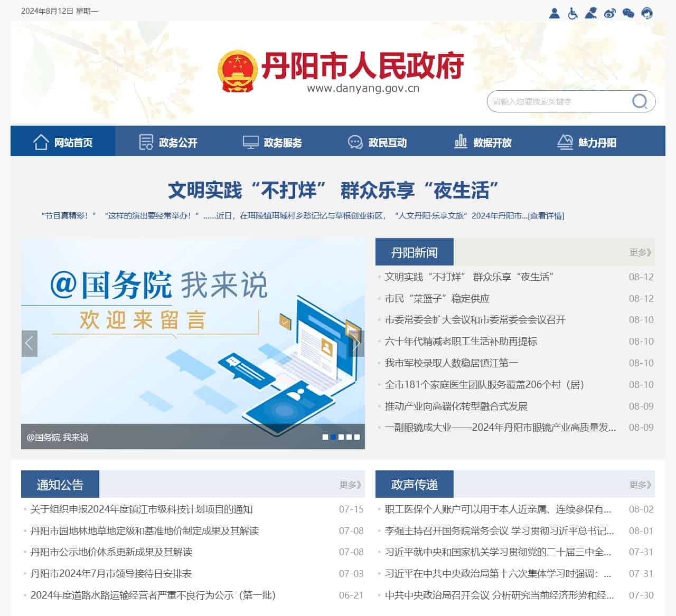Viewport: 676px width, 616px height.
Task: Expand 更多 in 政声传递 section
Action: click(x=640, y=485)
